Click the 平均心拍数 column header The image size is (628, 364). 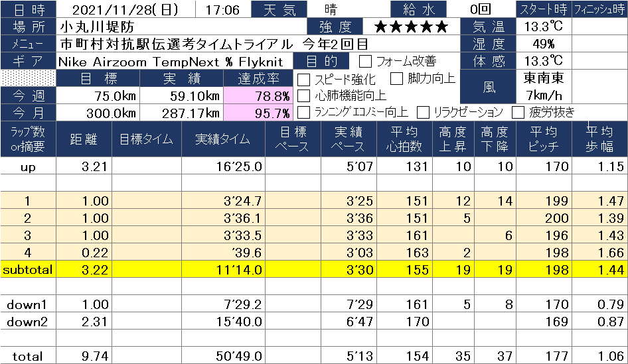point(404,139)
